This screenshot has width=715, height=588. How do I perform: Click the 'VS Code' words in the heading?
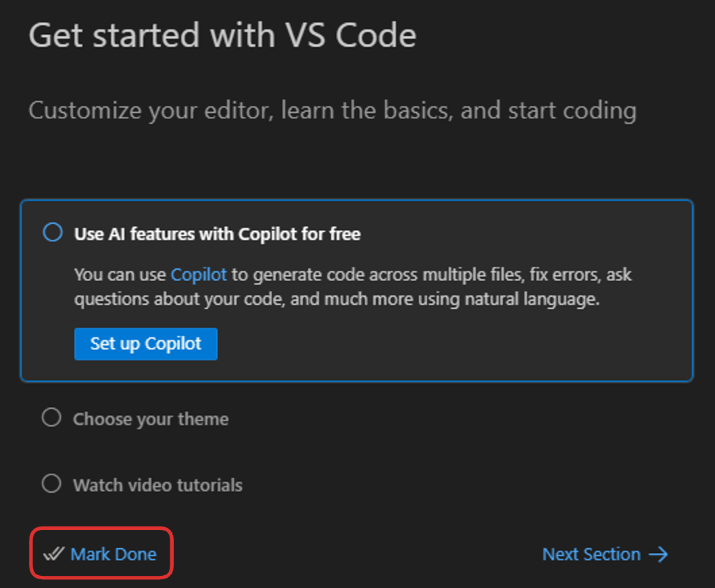(348, 35)
